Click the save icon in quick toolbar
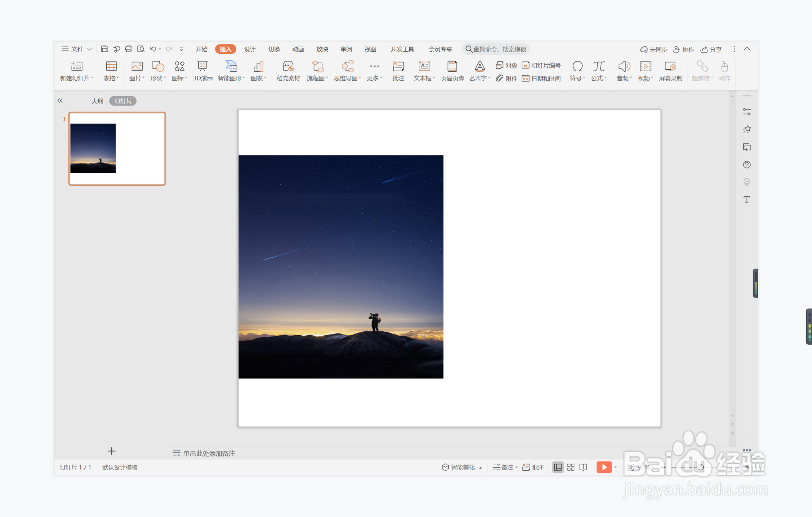This screenshot has width=812, height=517. [x=105, y=49]
